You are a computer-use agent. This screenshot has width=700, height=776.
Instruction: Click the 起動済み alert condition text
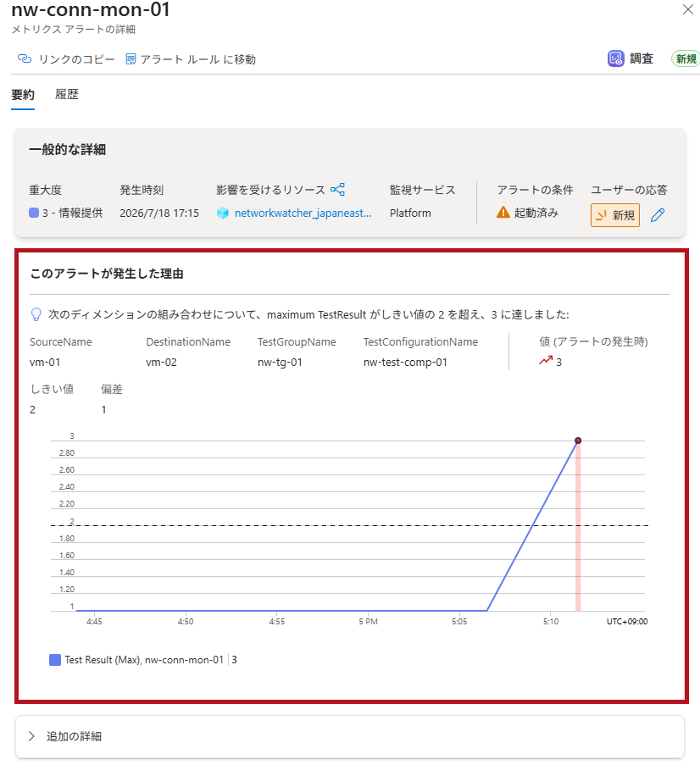click(536, 213)
